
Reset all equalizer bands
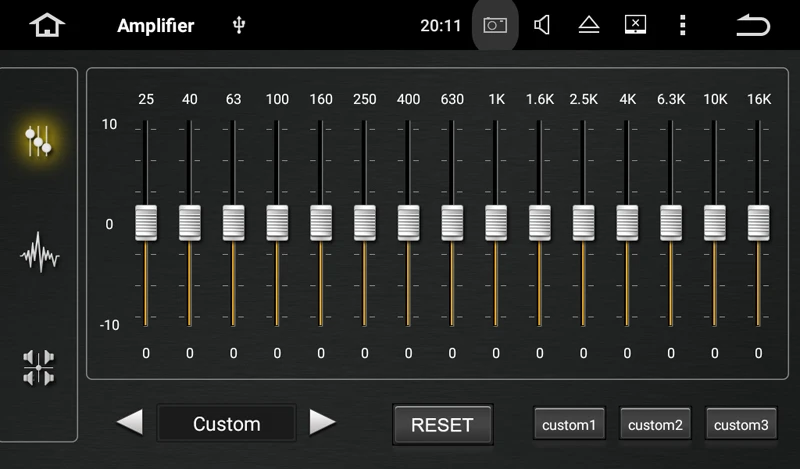[x=442, y=425]
